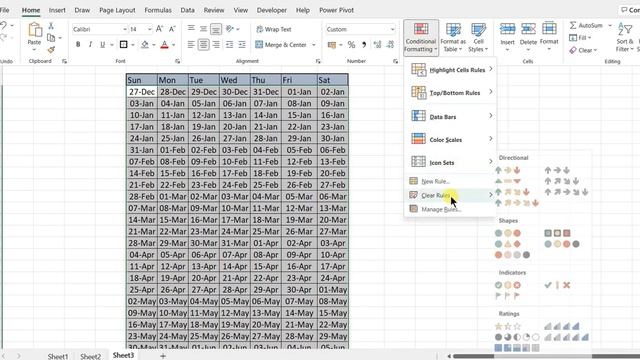Choose three stars rating icon set

[508, 326]
